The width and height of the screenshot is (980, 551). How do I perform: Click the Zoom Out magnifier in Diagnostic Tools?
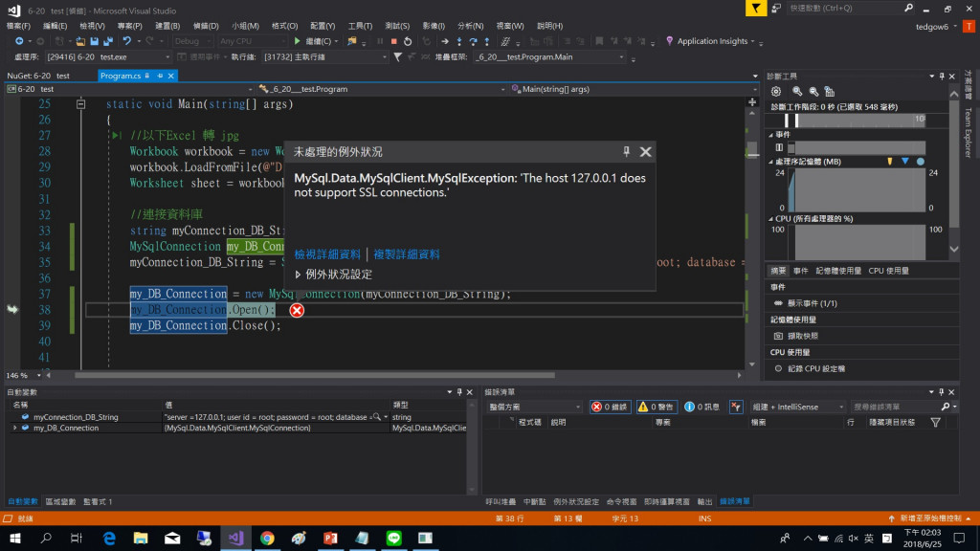click(813, 91)
